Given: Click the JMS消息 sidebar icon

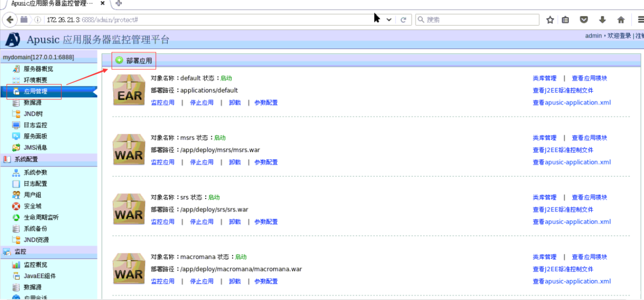Looking at the screenshot, I should click(16, 148).
